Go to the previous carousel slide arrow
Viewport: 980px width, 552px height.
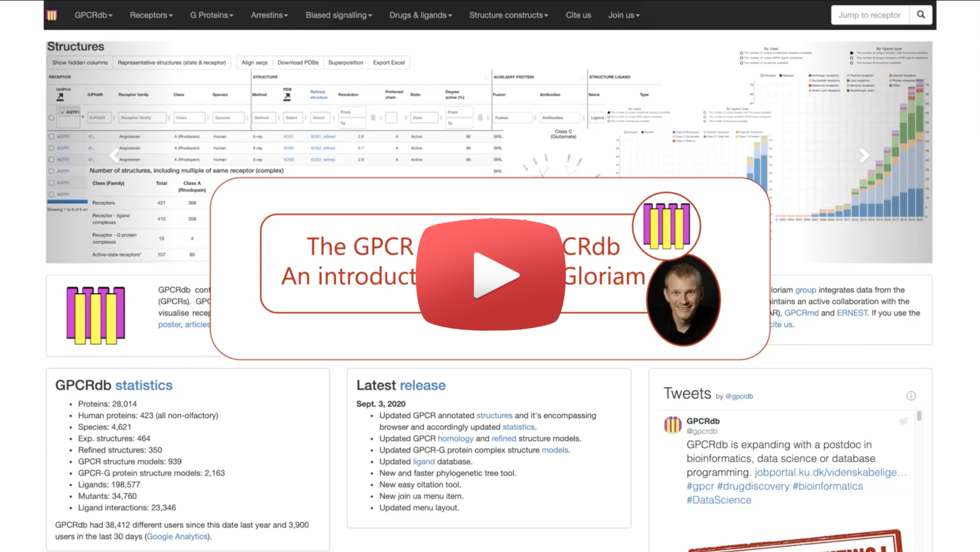tap(113, 156)
